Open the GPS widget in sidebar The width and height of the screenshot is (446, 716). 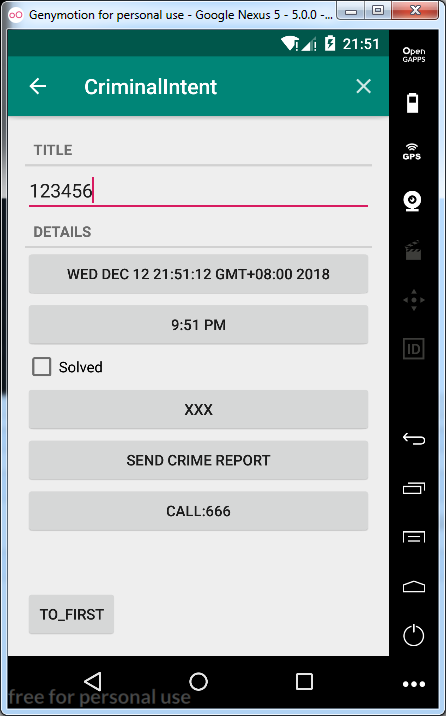pyautogui.click(x=412, y=152)
